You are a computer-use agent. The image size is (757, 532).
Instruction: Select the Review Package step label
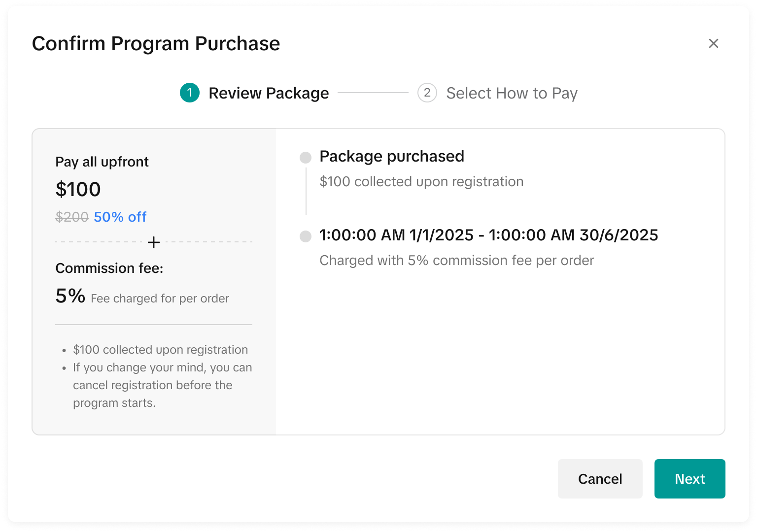point(269,93)
